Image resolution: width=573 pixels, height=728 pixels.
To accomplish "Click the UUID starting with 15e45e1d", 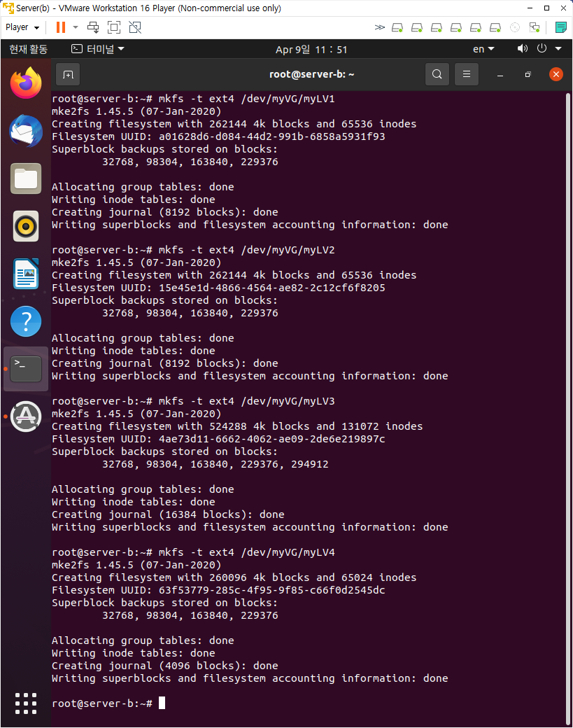I will 272,288.
